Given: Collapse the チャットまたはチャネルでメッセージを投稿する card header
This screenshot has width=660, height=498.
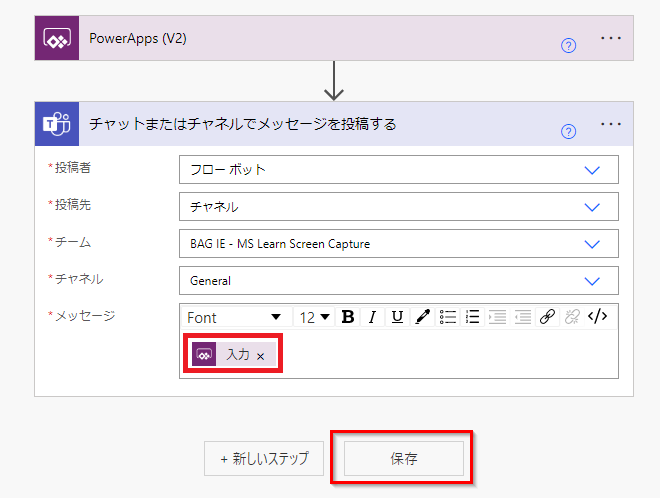Looking at the screenshot, I should pos(335,124).
